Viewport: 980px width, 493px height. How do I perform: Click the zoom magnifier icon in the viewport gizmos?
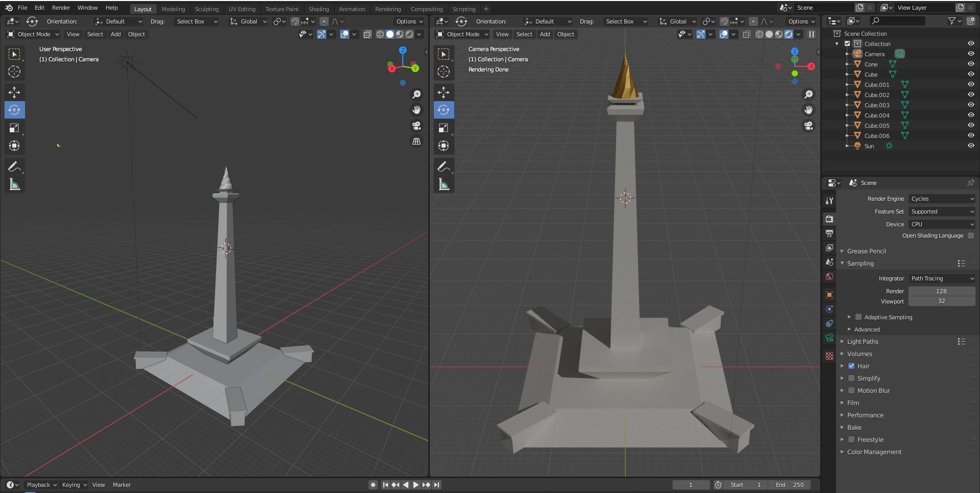[x=417, y=94]
